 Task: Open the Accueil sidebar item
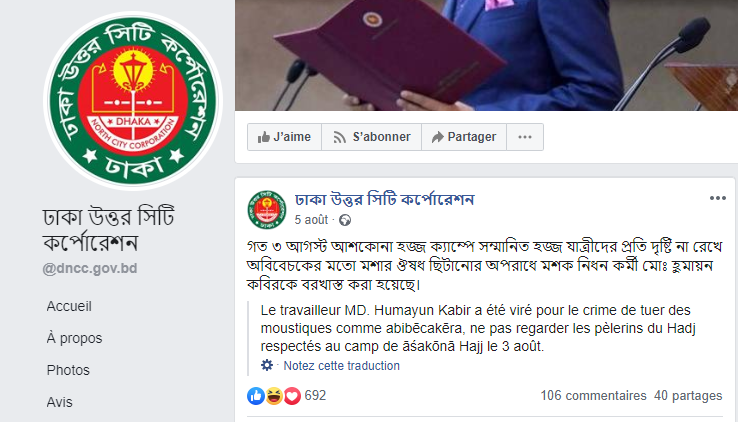[x=69, y=306]
